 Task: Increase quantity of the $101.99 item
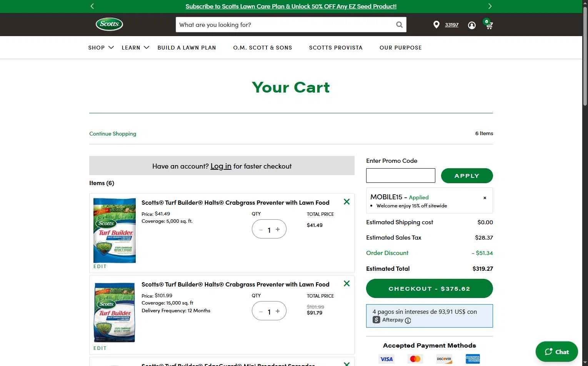[x=278, y=311]
